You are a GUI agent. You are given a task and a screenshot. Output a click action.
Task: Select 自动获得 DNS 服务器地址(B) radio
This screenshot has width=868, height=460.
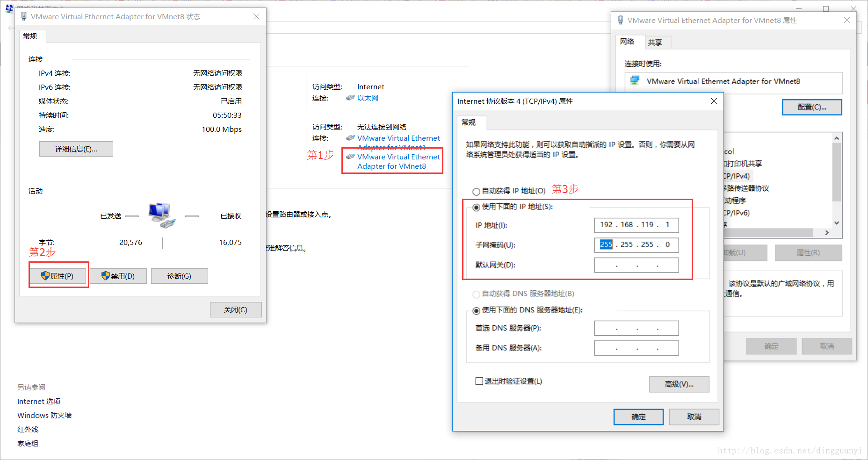coord(476,294)
